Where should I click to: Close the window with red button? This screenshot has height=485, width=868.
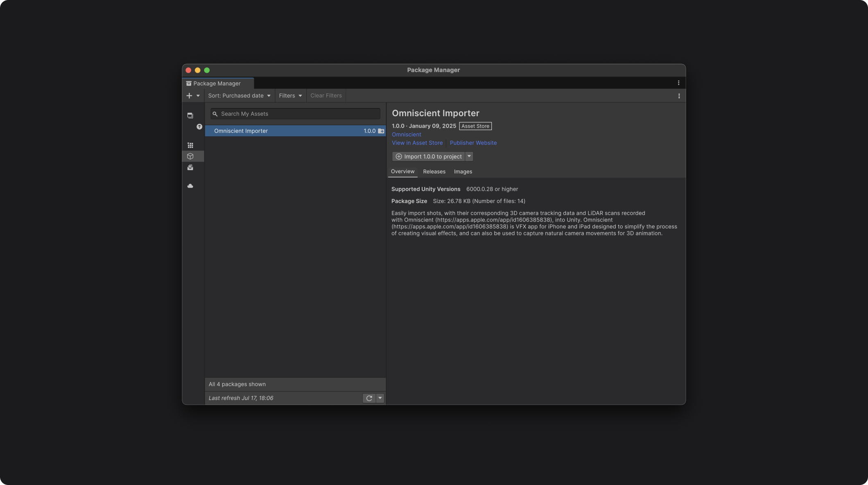[188, 70]
